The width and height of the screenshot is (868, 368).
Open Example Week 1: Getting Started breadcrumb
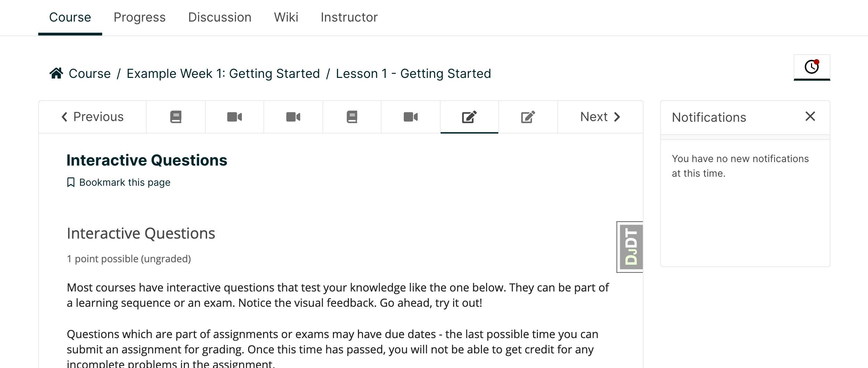pyautogui.click(x=223, y=74)
